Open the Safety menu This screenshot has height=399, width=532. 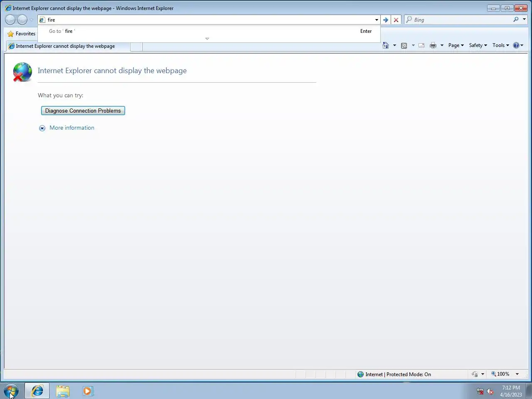pyautogui.click(x=478, y=45)
